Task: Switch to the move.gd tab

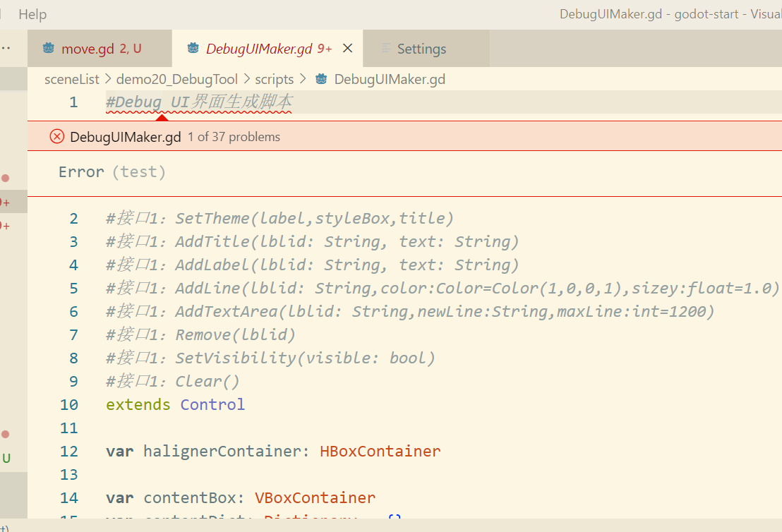Action: (100, 49)
